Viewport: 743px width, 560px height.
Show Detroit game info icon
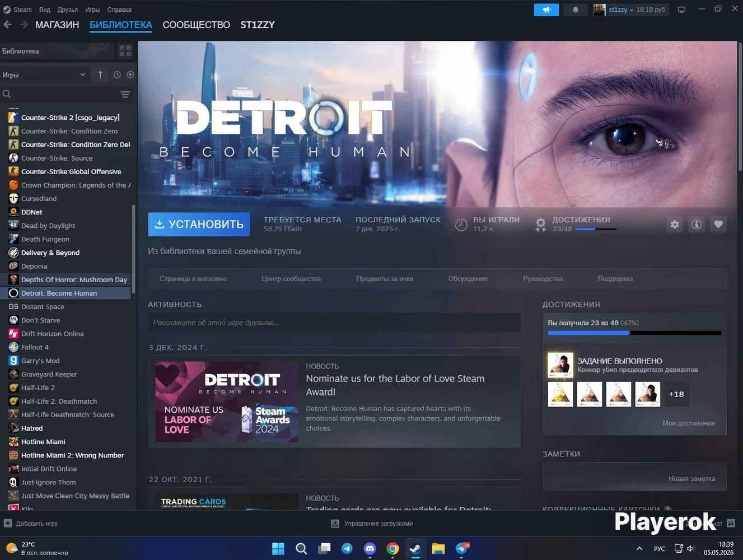tap(697, 225)
